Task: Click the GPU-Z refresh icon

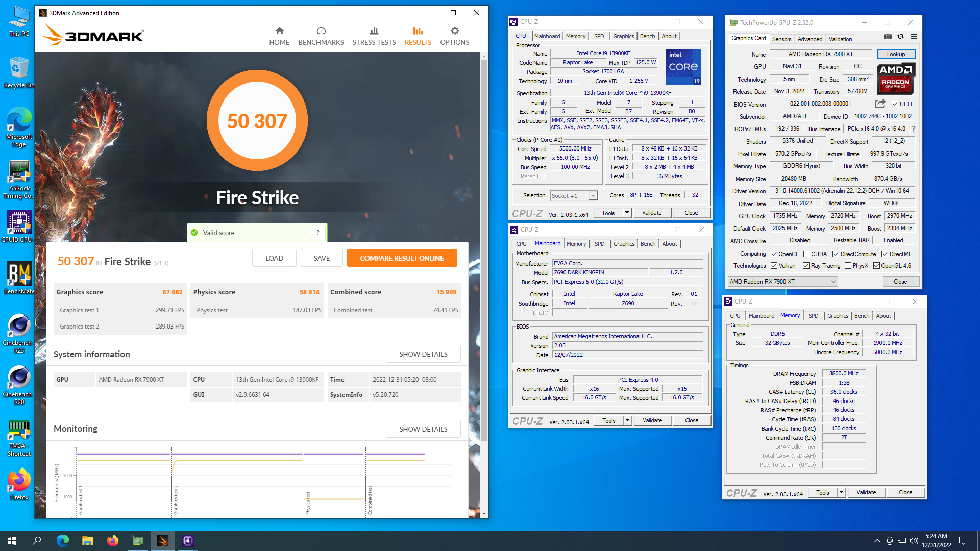Action: (x=901, y=36)
